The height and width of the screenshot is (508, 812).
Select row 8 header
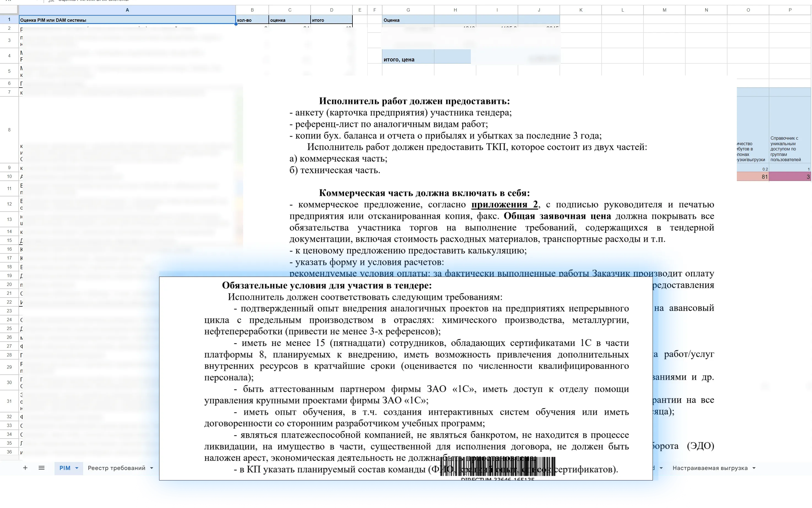coord(9,130)
